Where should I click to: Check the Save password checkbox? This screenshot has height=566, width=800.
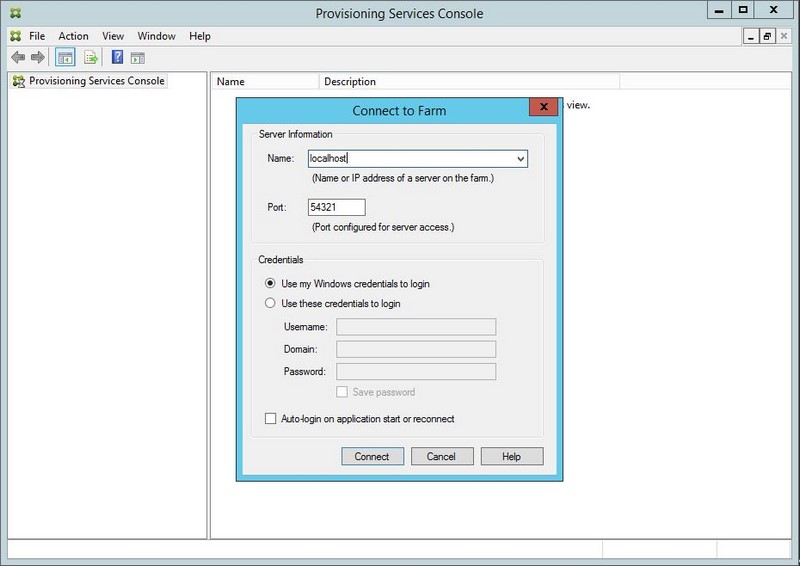pyautogui.click(x=342, y=392)
